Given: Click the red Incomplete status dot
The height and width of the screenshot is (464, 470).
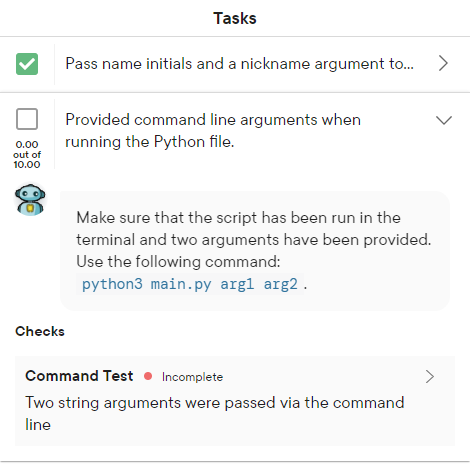Looking at the screenshot, I should (x=148, y=376).
